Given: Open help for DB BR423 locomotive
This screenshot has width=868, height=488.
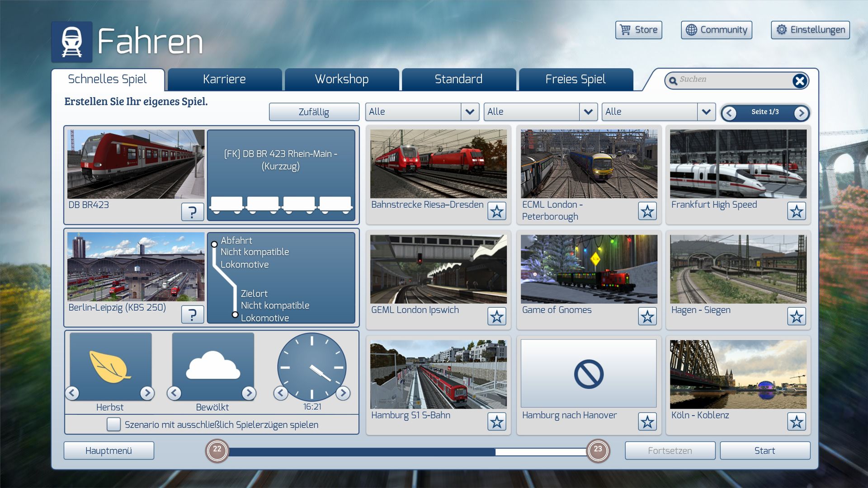Looking at the screenshot, I should (x=192, y=211).
